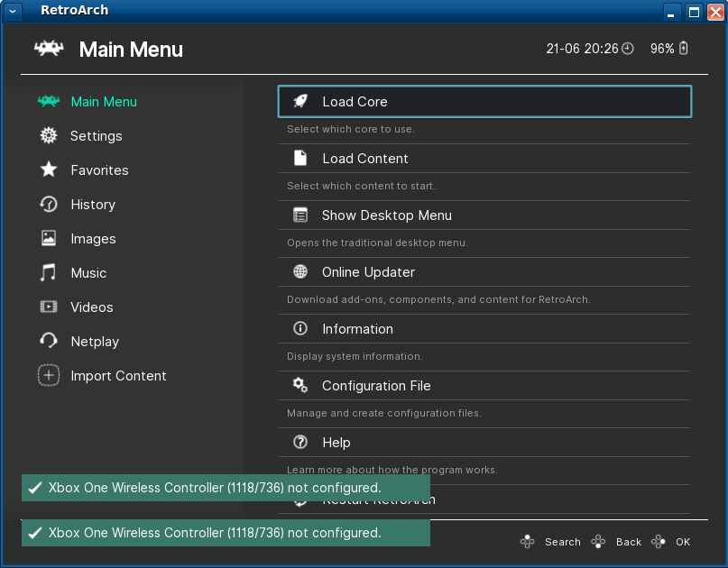Click the OK gamepad button icon
728x568 pixels.
(x=659, y=542)
